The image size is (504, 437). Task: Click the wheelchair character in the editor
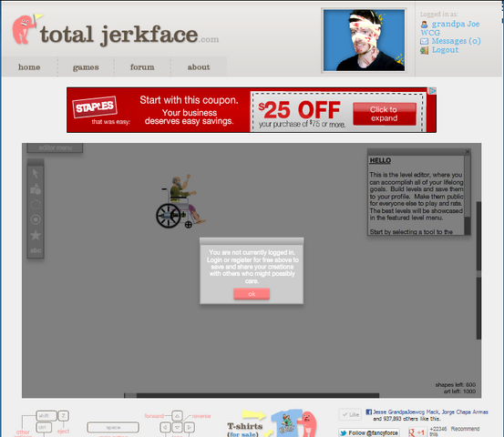coord(180,201)
